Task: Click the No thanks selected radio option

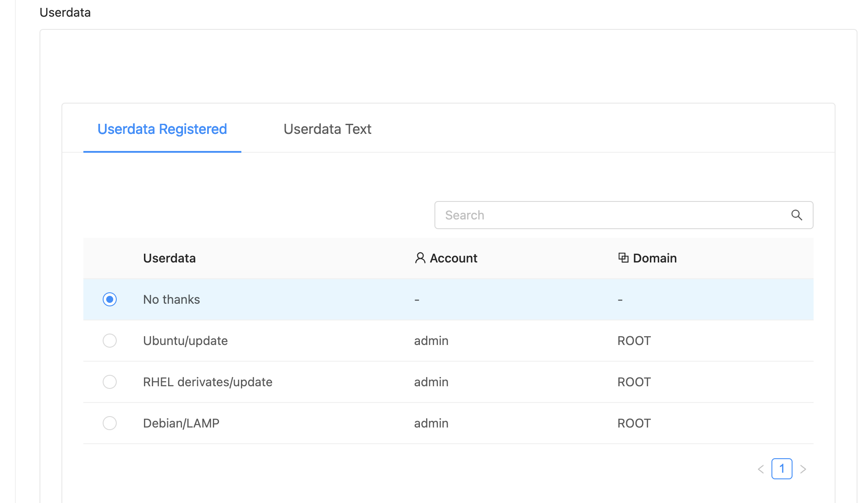Action: click(110, 299)
